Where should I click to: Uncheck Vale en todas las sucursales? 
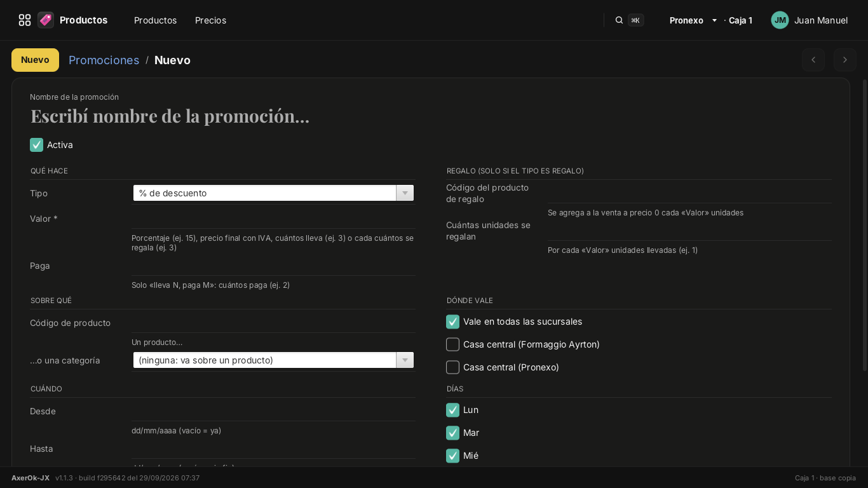[x=453, y=322]
